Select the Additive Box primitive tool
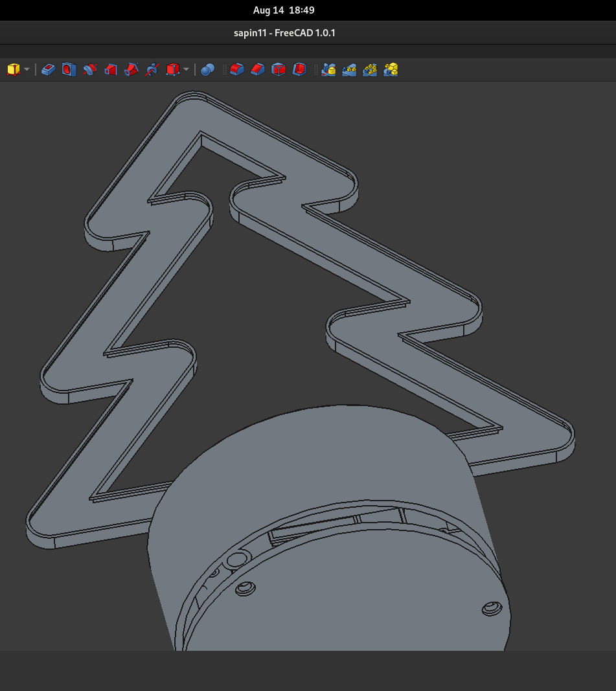Viewport: 616px width, 691px height. click(14, 70)
